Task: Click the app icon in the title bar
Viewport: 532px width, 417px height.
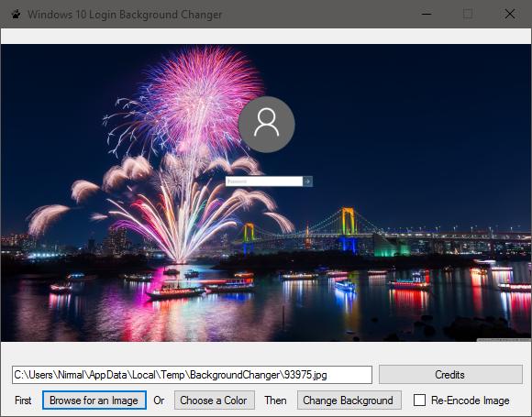Action: coord(16,15)
